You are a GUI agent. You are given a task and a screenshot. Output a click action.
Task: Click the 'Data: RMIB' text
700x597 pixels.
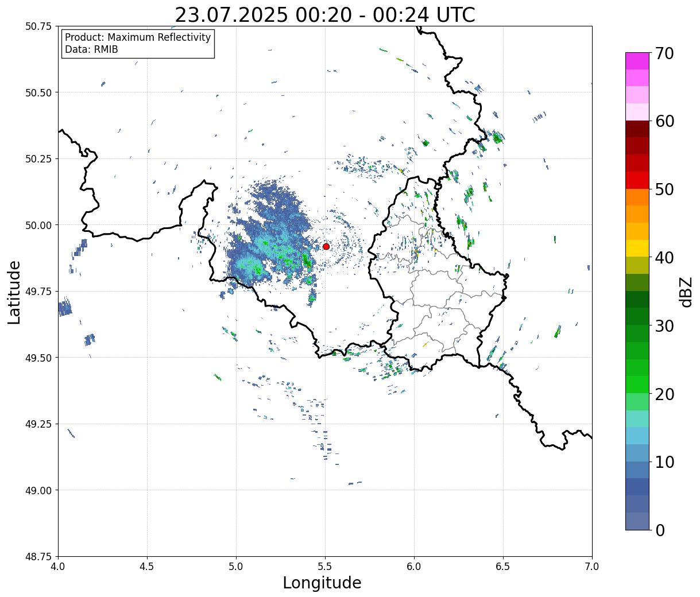point(91,49)
